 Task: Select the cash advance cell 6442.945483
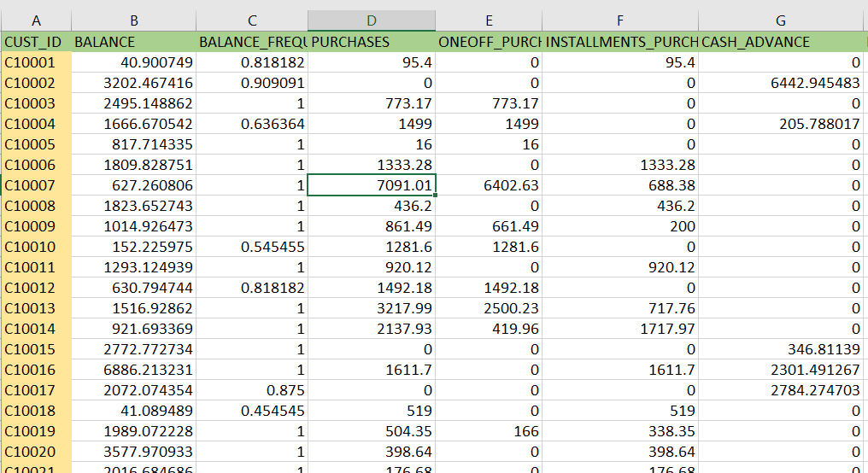(x=781, y=83)
